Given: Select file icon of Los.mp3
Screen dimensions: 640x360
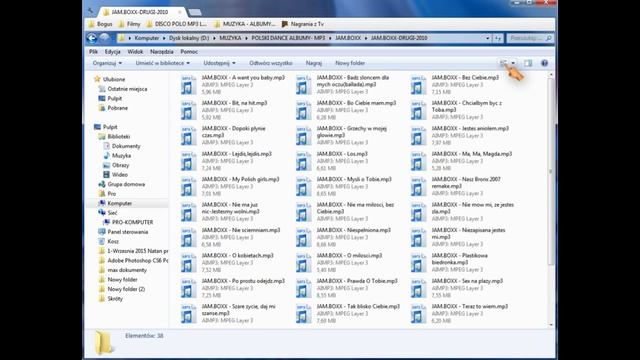Looking at the screenshot, I should coord(303,161).
